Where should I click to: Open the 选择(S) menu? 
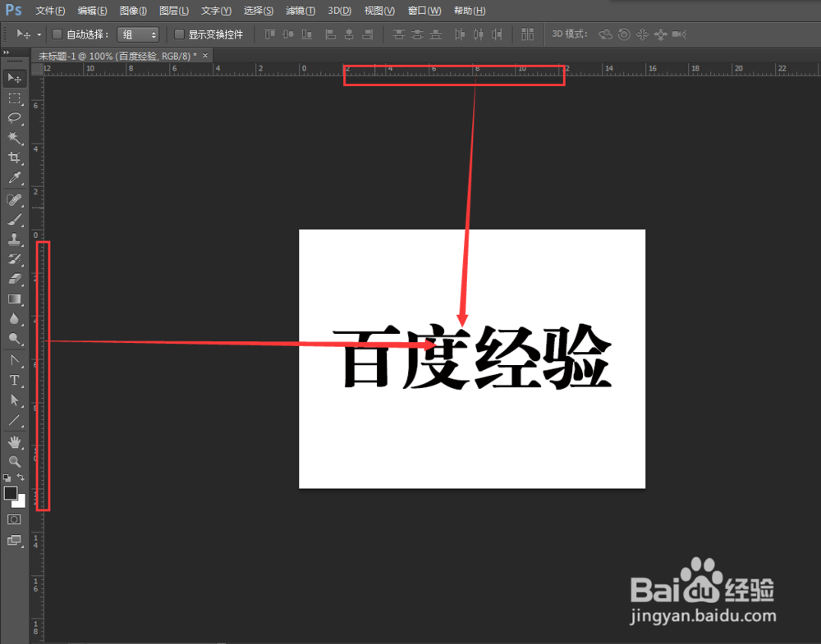click(x=259, y=11)
